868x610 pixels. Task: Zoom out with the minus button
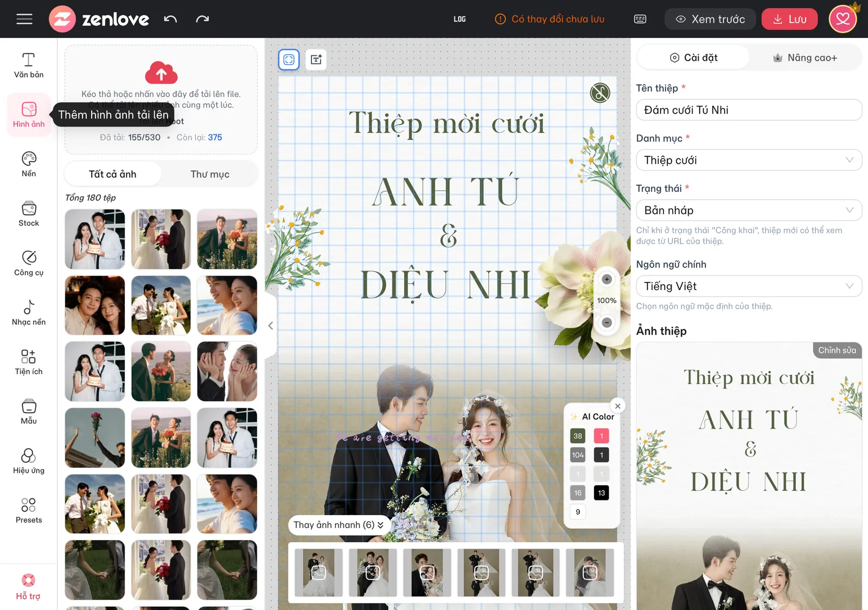(x=607, y=323)
